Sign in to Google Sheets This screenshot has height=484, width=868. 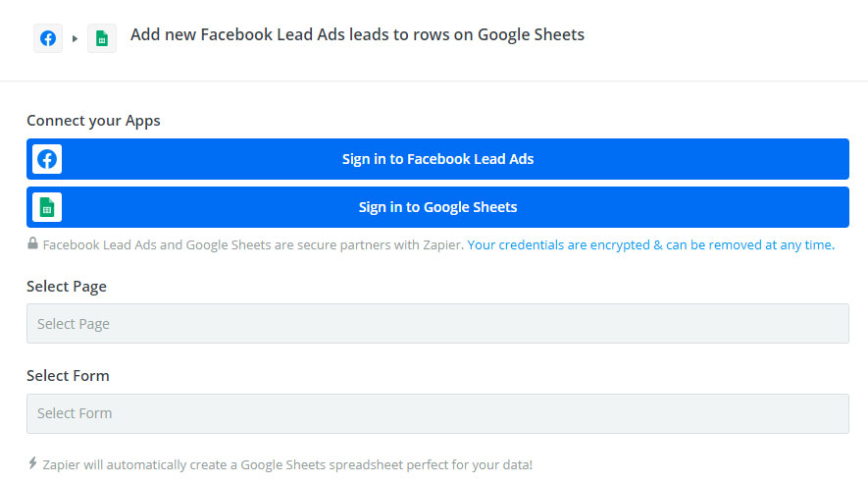437,207
